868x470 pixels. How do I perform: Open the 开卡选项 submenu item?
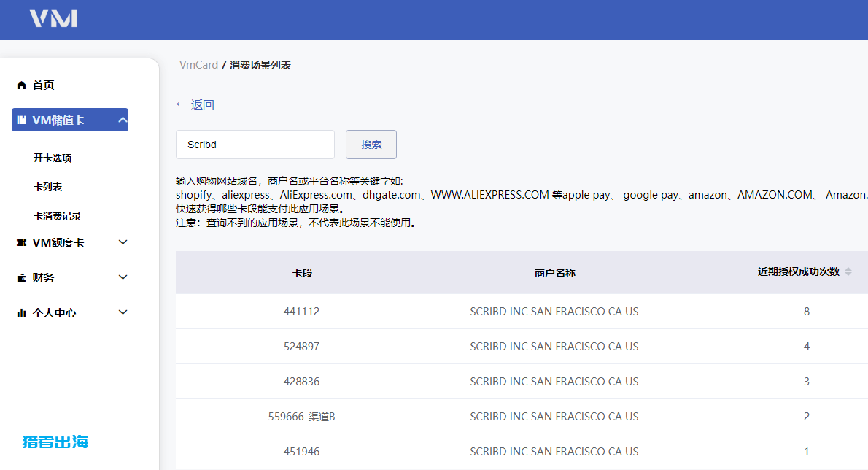(53, 158)
